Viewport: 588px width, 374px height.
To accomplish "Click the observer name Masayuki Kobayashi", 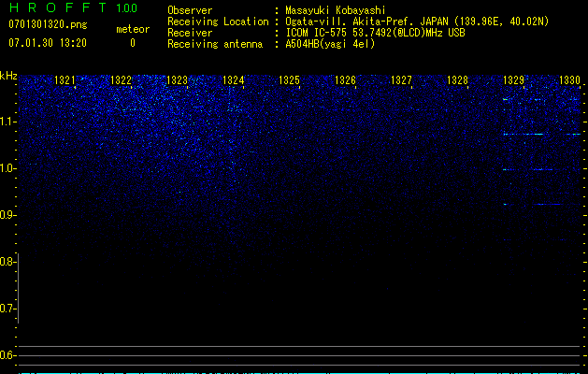I will click(336, 10).
